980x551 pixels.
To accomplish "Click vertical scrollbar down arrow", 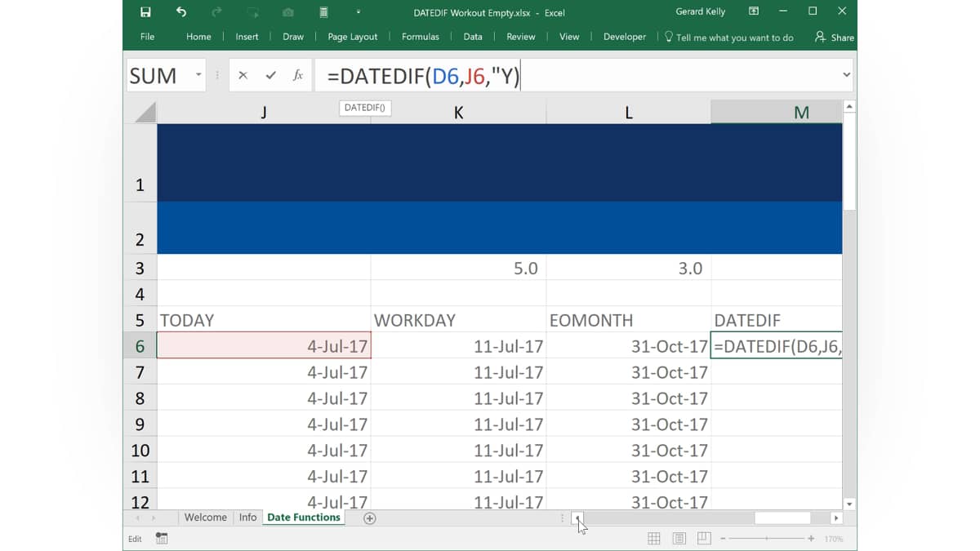I will pyautogui.click(x=849, y=504).
